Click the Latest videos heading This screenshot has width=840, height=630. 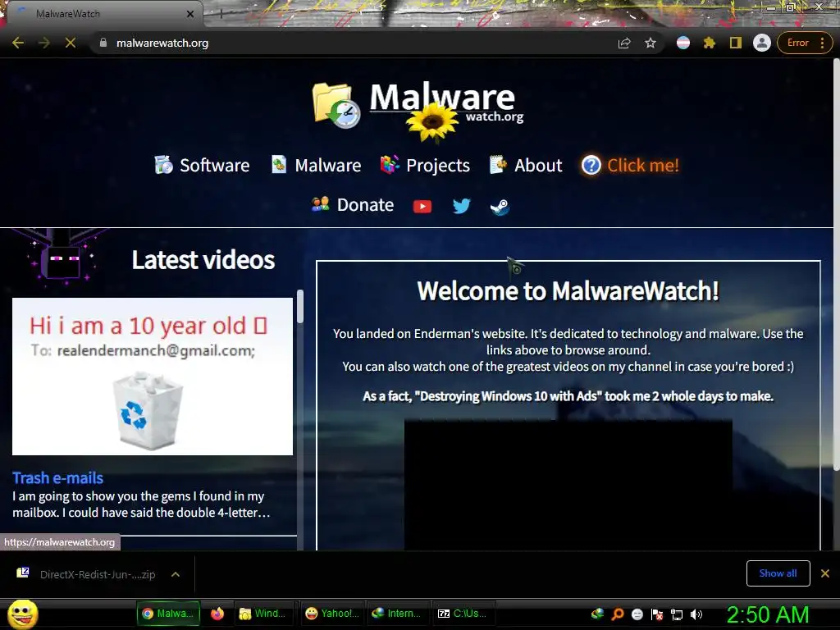pos(203,260)
